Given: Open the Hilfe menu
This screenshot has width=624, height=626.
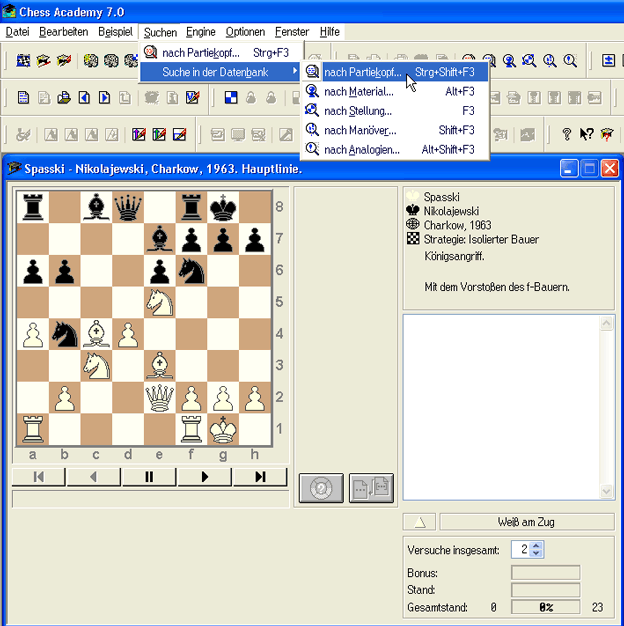Looking at the screenshot, I should pos(330,32).
